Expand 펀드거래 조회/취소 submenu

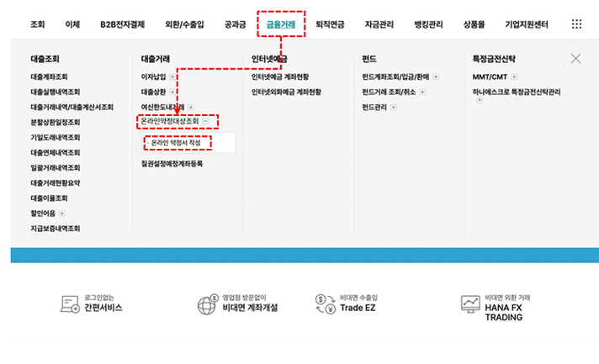click(x=423, y=92)
